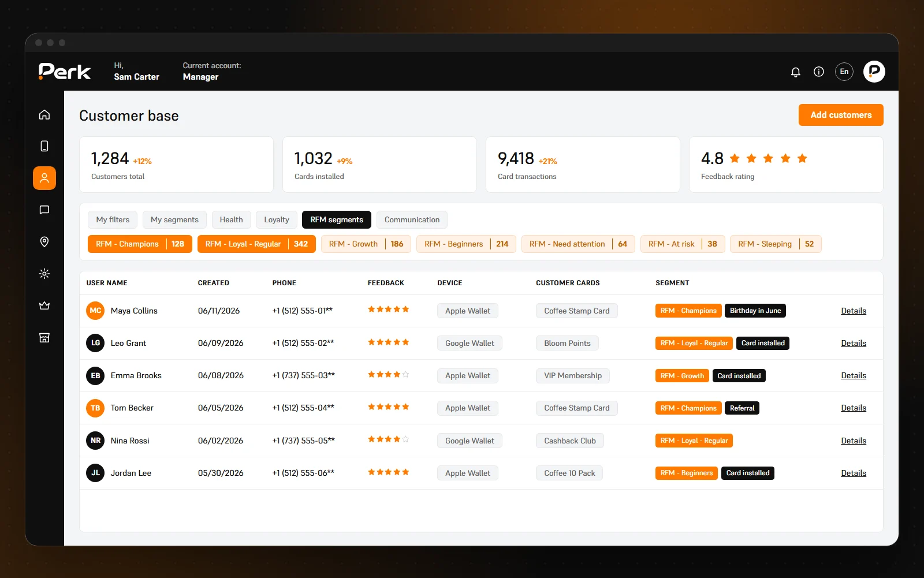This screenshot has height=578, width=924.
Task: Sort by FEEDBACK column header
Action: pyautogui.click(x=386, y=283)
